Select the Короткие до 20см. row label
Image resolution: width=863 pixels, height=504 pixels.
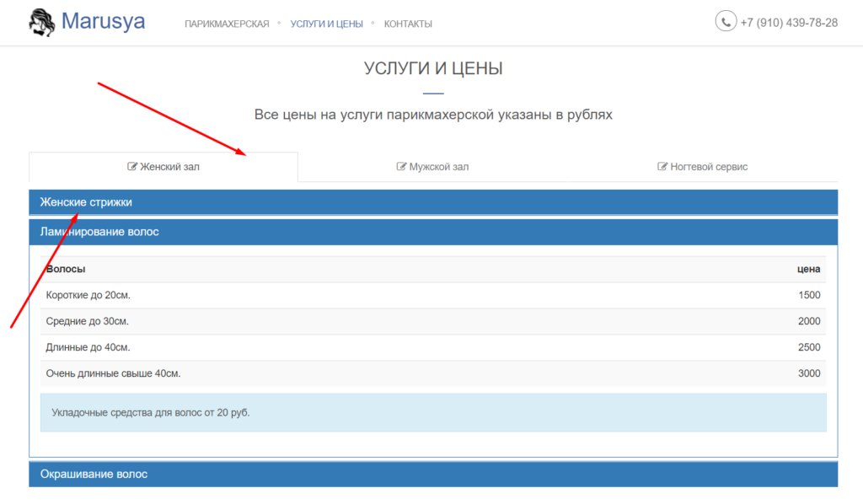click(88, 295)
